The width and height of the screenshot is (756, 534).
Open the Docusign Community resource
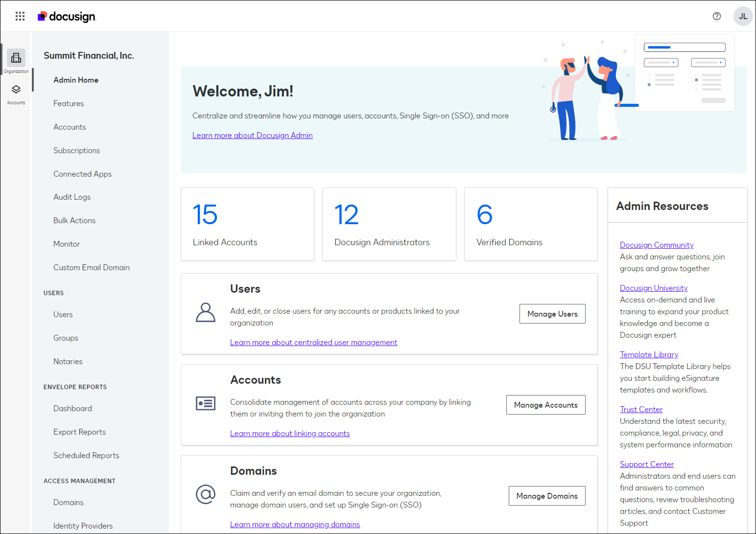tap(657, 245)
